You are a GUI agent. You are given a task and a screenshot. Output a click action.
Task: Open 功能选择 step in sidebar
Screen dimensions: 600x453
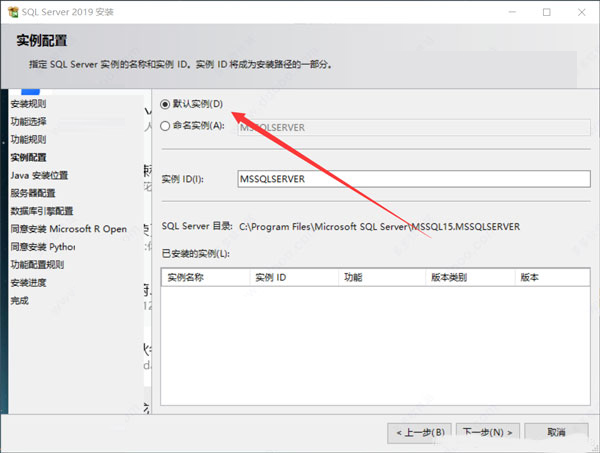click(28, 122)
